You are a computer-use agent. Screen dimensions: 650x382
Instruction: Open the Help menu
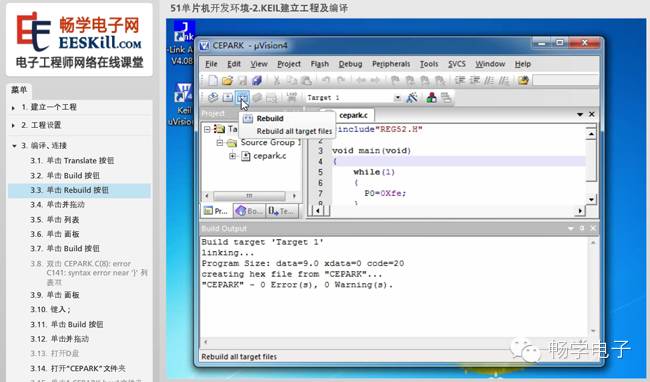(x=523, y=64)
